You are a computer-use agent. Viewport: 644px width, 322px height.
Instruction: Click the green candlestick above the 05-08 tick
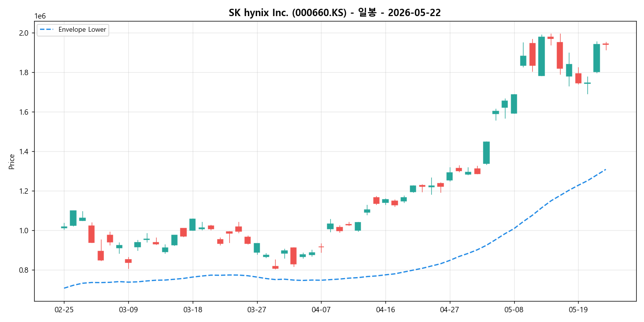(514, 104)
